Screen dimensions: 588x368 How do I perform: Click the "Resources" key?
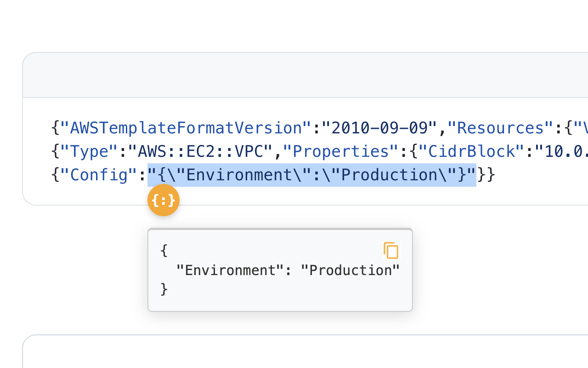coord(500,127)
